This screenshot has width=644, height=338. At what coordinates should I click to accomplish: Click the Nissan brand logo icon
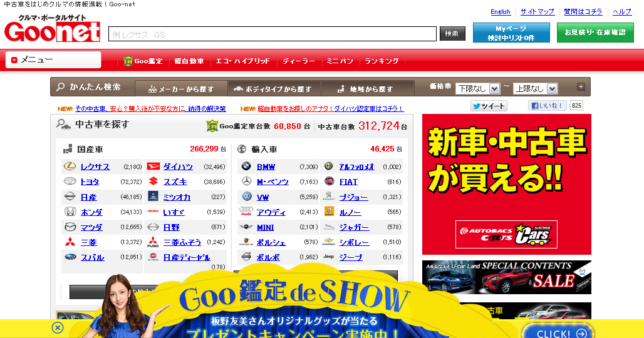[x=70, y=197]
